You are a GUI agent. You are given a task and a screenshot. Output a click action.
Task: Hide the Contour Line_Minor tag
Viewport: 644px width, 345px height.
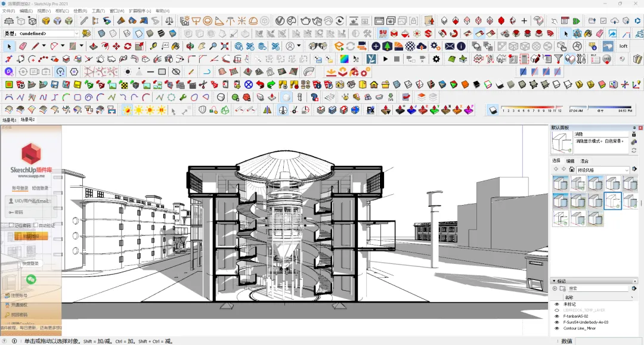pyautogui.click(x=557, y=328)
